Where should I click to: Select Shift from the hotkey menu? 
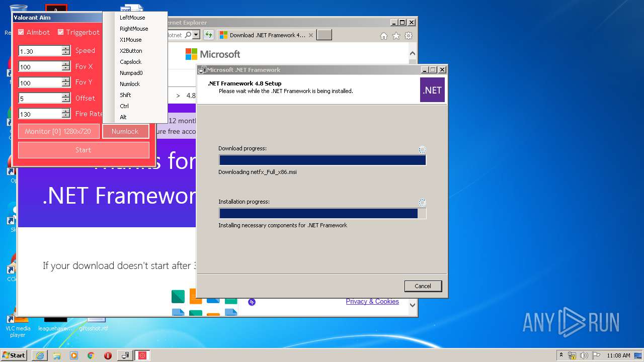tap(135, 95)
